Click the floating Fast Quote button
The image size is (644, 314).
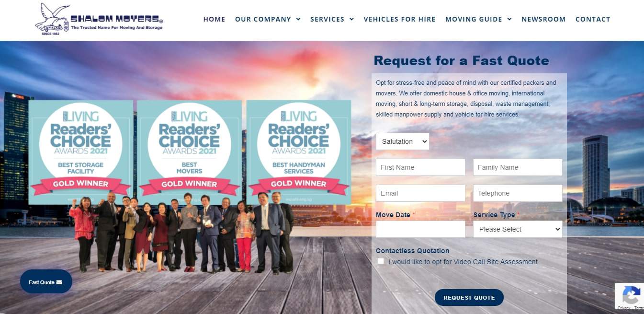(x=46, y=282)
